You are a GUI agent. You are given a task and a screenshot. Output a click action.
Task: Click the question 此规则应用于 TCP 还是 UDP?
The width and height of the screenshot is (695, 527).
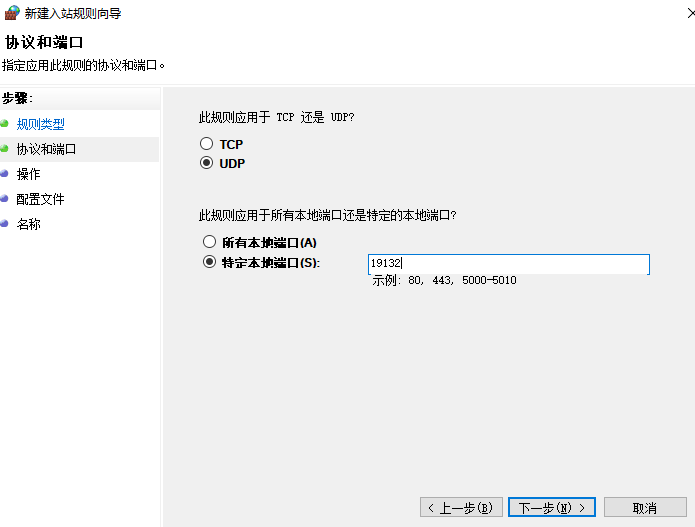click(x=277, y=117)
